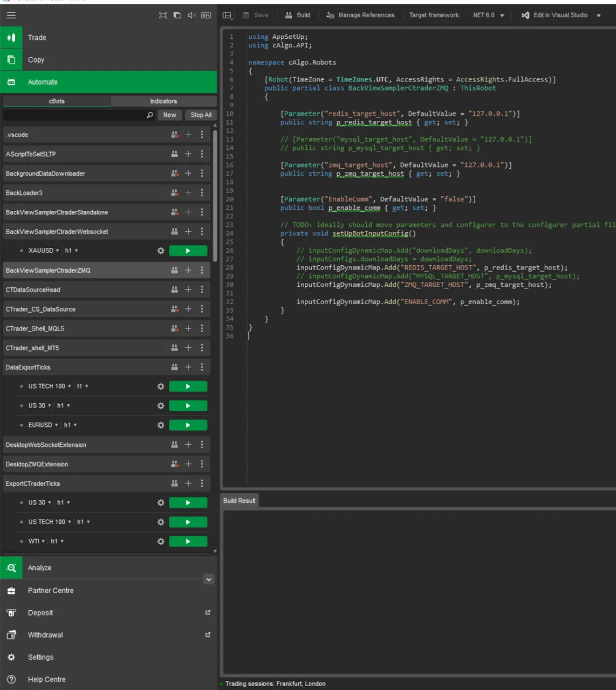Open t1 timeframe dropdown for US TECH 100

pyautogui.click(x=82, y=387)
